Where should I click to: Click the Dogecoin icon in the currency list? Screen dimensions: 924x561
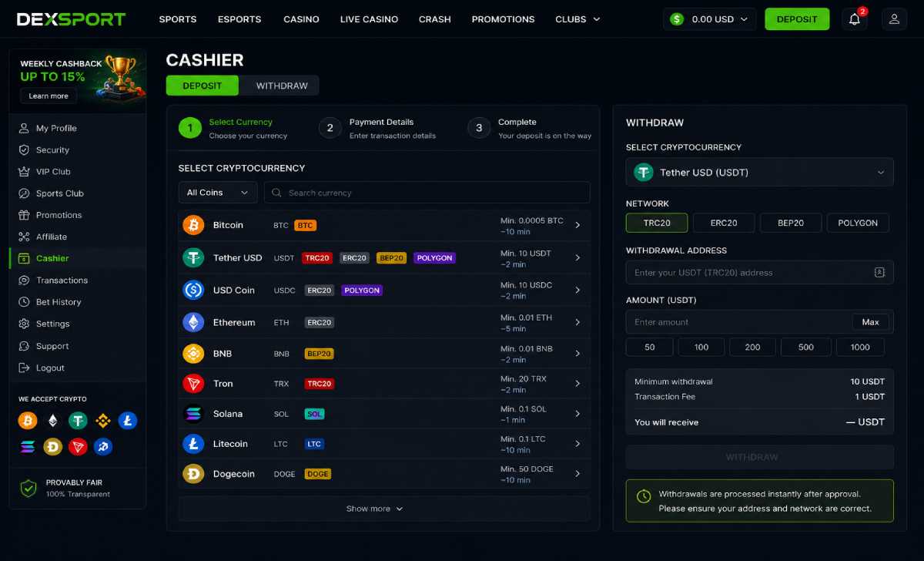[193, 474]
